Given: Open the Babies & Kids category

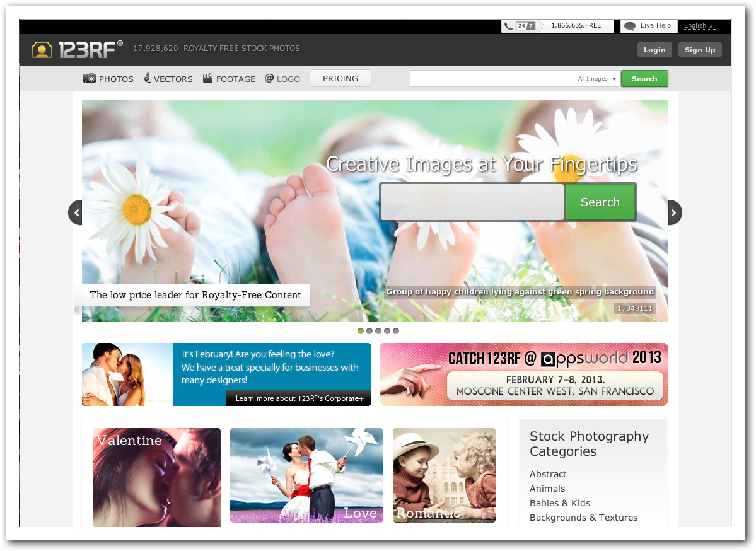Looking at the screenshot, I should coord(560,503).
